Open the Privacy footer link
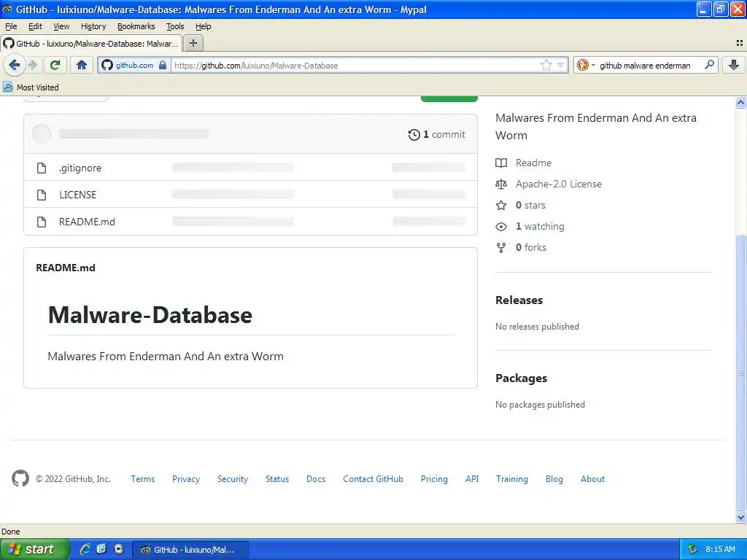 186,479
